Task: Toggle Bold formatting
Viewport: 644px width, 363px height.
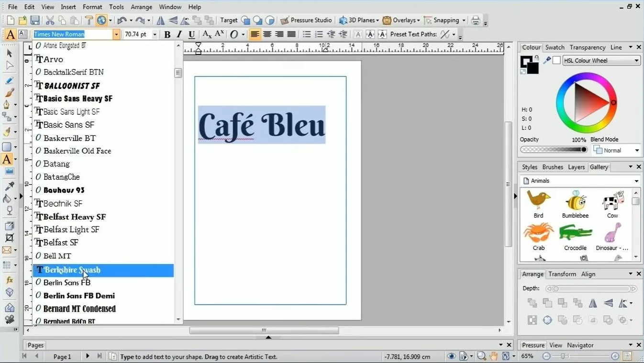Action: click(167, 34)
